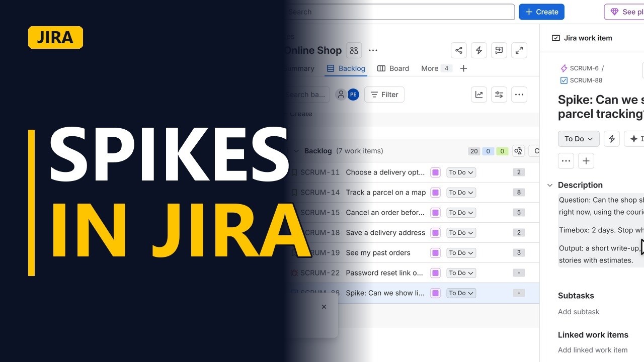
Task: Open See my past orders item
Action: [x=378, y=253]
